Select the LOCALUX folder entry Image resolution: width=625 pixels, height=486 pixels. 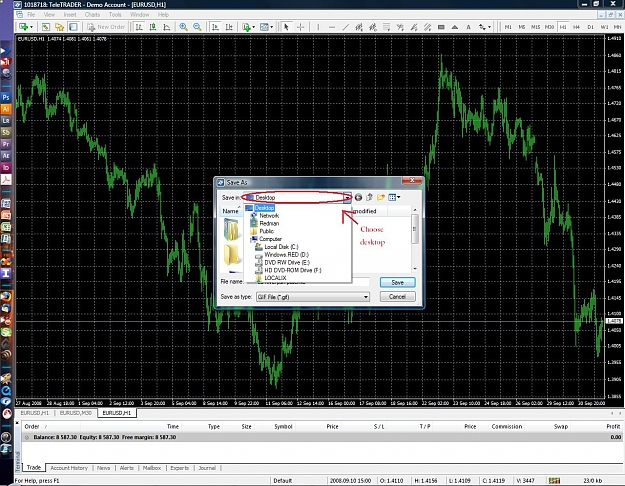(x=275, y=278)
